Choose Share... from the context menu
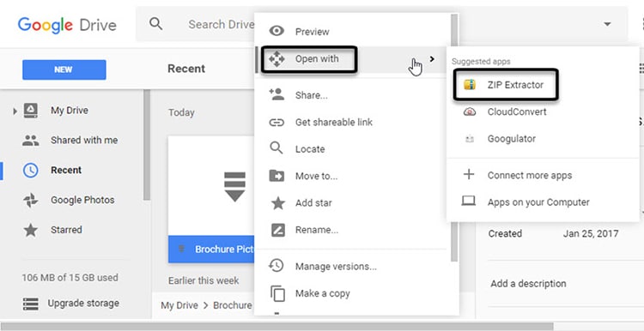 coord(312,95)
